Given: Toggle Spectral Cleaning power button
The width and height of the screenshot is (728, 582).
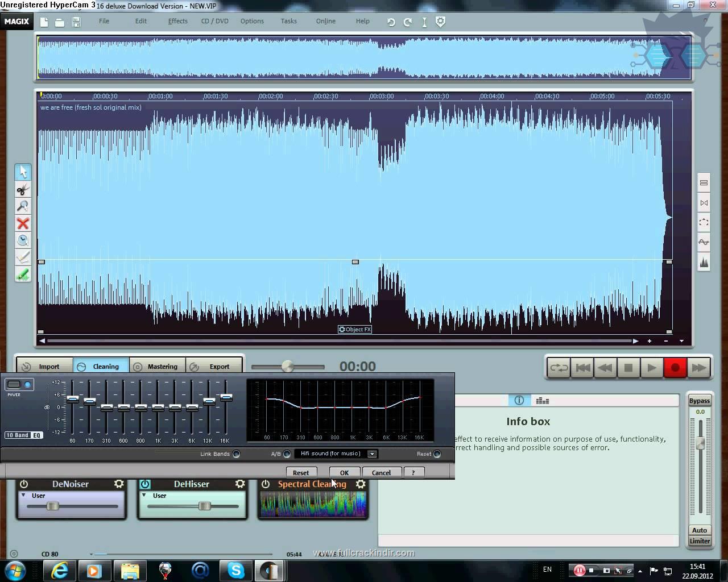Looking at the screenshot, I should pyautogui.click(x=266, y=484).
